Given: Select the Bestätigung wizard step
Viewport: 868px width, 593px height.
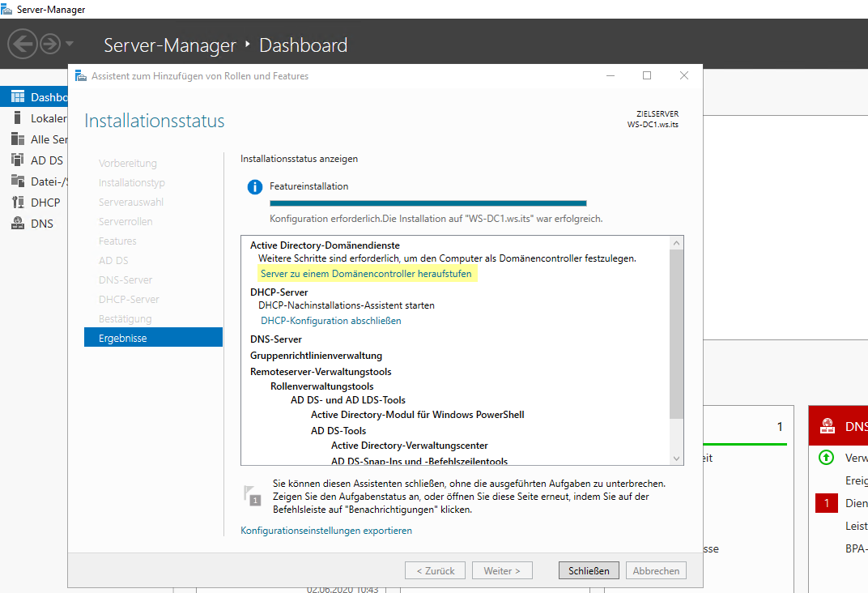Looking at the screenshot, I should pyautogui.click(x=126, y=319).
